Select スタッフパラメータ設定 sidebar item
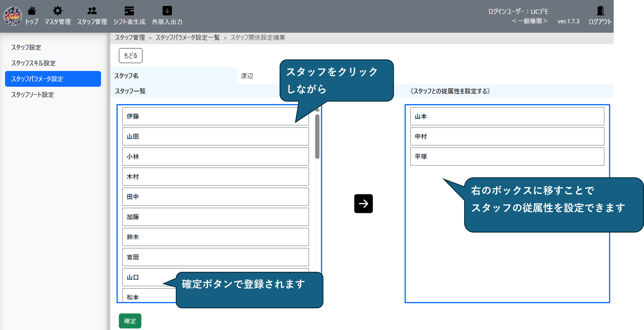The image size is (644, 330). pos(53,79)
